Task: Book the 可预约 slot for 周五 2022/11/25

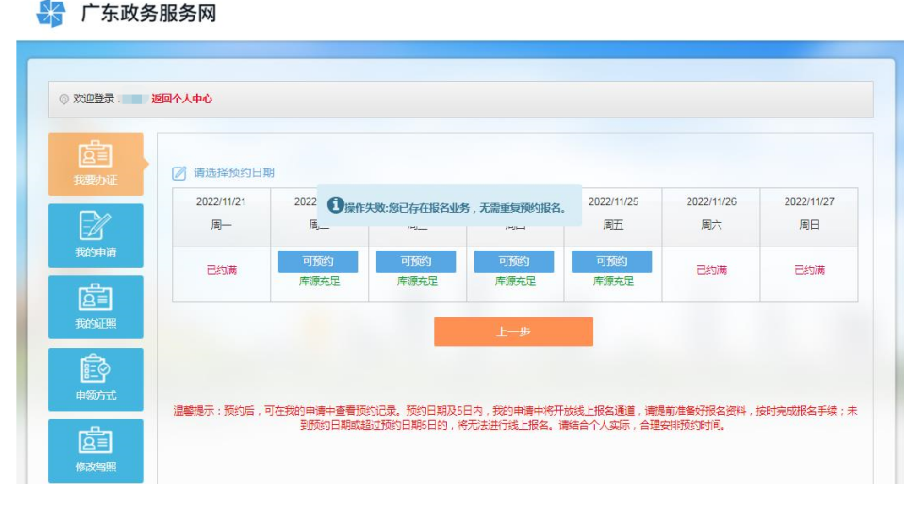Action: (x=612, y=261)
